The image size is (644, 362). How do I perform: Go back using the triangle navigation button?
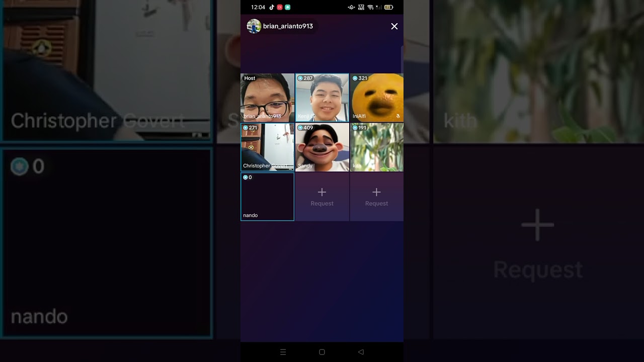pyautogui.click(x=361, y=352)
